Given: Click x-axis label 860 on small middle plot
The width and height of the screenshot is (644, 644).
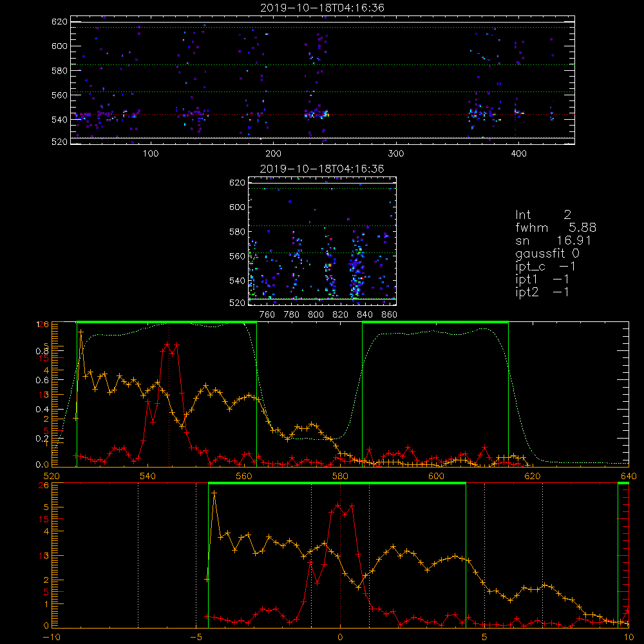Looking at the screenshot, I should click(x=390, y=315).
